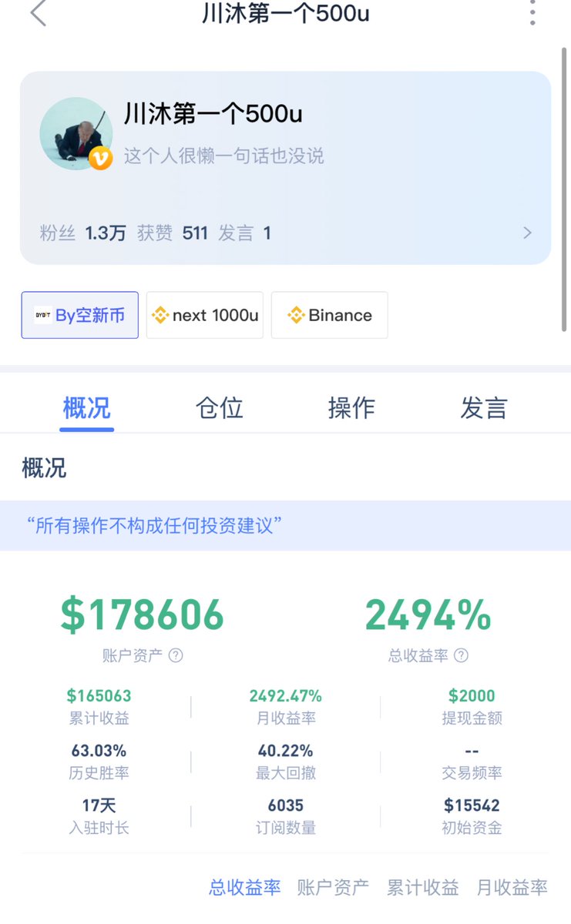Tap the 粉丝 1.3万 follower count
The width and height of the screenshot is (571, 924).
[x=83, y=233]
